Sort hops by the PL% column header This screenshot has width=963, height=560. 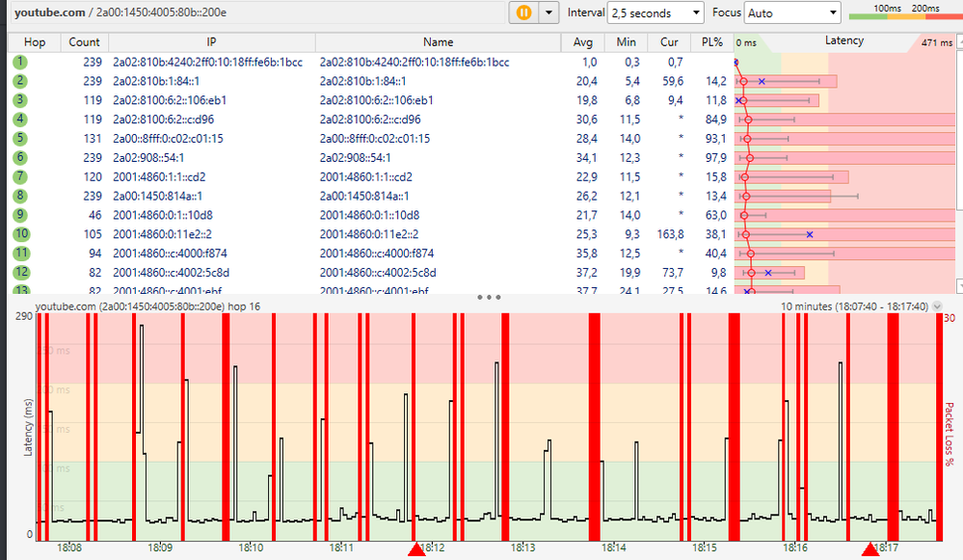coord(710,41)
